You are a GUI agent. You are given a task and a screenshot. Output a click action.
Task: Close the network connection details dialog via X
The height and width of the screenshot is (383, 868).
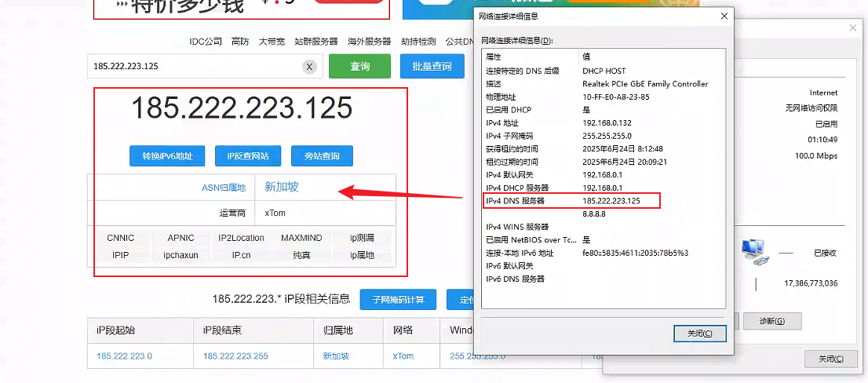pos(724,16)
